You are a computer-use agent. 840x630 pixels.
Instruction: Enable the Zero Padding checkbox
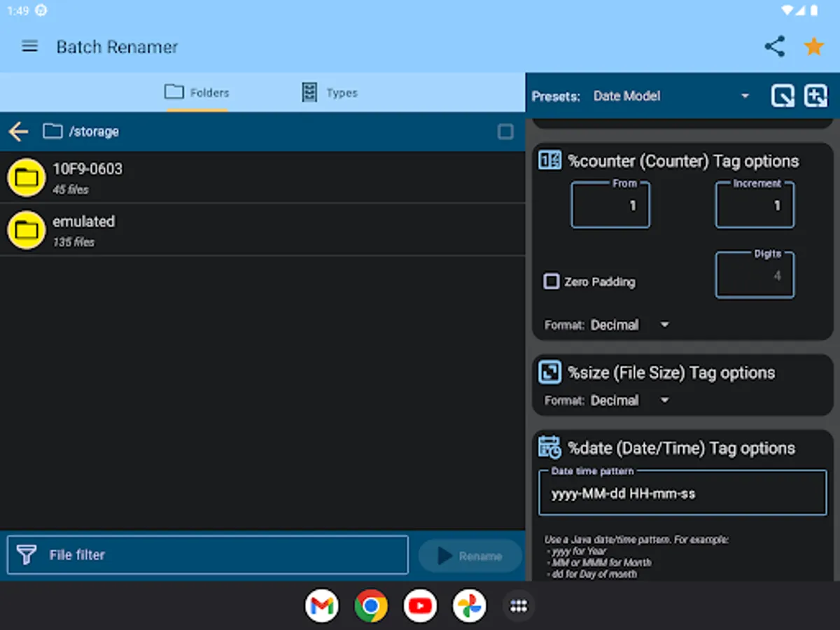click(x=552, y=281)
